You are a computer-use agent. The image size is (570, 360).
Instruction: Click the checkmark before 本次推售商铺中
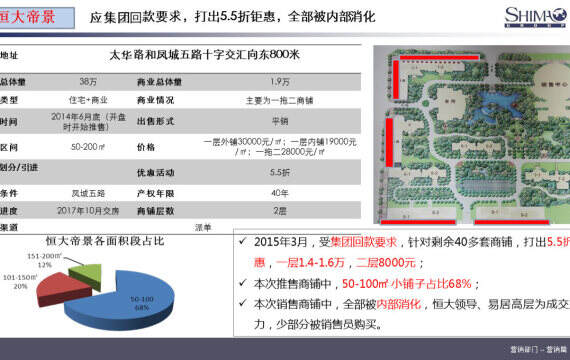point(243,282)
